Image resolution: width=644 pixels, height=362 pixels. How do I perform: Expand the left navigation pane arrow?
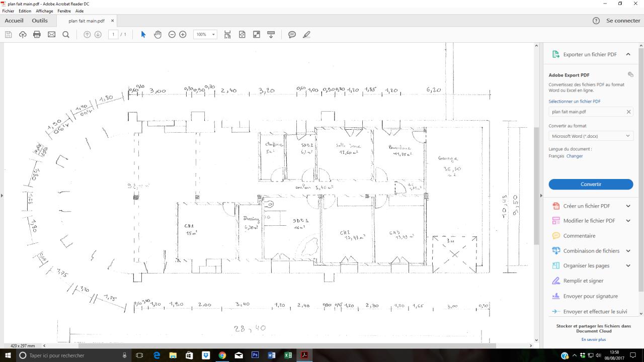(2, 196)
